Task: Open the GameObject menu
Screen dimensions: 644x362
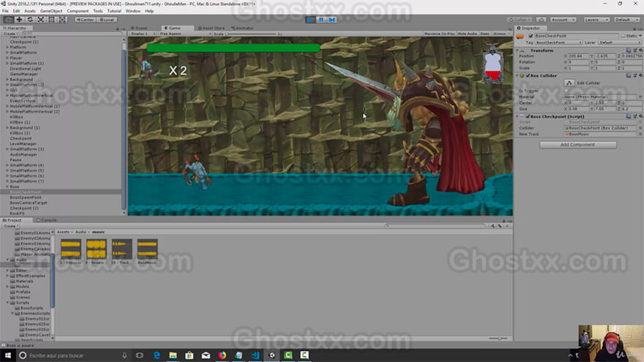Action: [51, 11]
